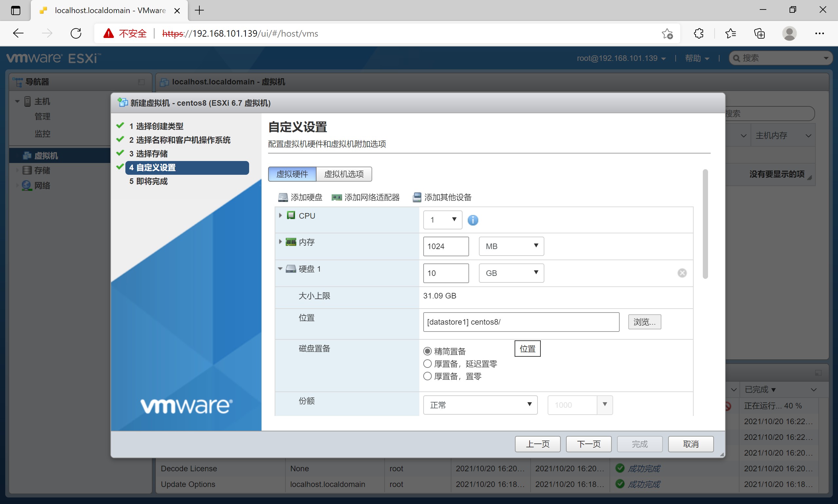Remove 硬盘 1 using the delete icon

pos(683,273)
